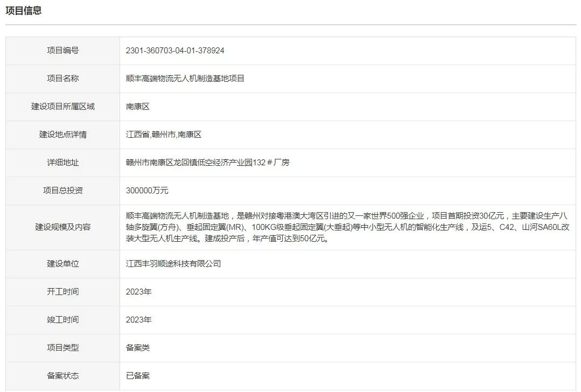Select the 建设地点详情 label cell
The height and width of the screenshot is (392, 581).
[x=62, y=135]
